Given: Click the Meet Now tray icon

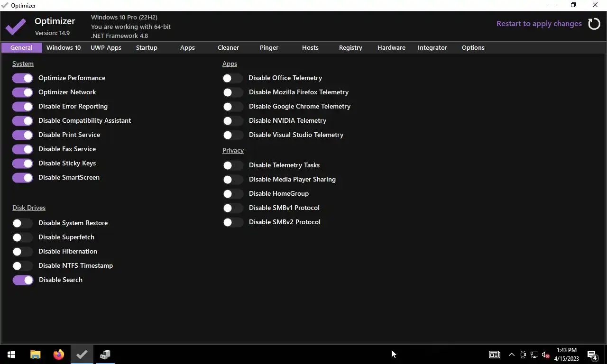Looking at the screenshot, I should pos(523,355).
